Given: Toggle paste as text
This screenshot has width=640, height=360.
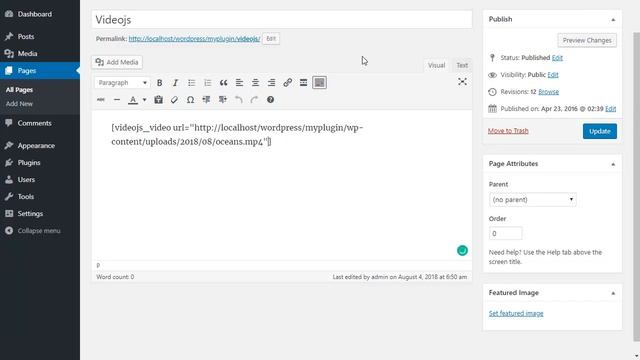Looking at the screenshot, I should [158, 100].
